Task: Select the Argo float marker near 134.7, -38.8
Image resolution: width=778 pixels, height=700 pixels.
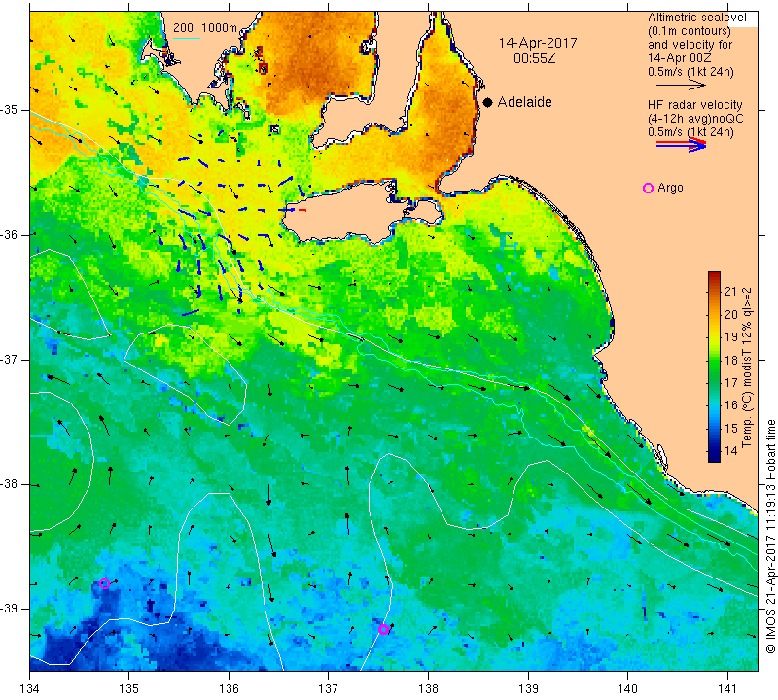Action: 104,584
